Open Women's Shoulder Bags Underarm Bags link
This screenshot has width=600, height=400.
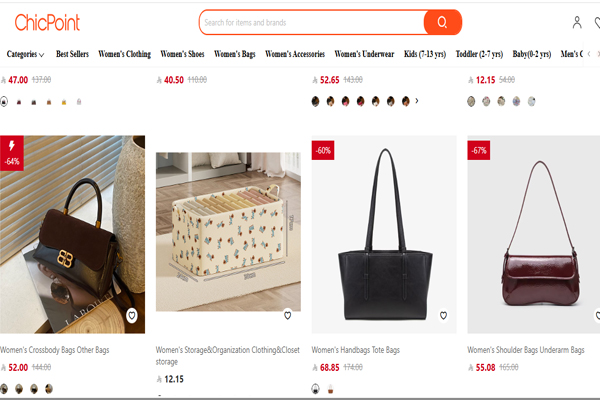coord(523,351)
